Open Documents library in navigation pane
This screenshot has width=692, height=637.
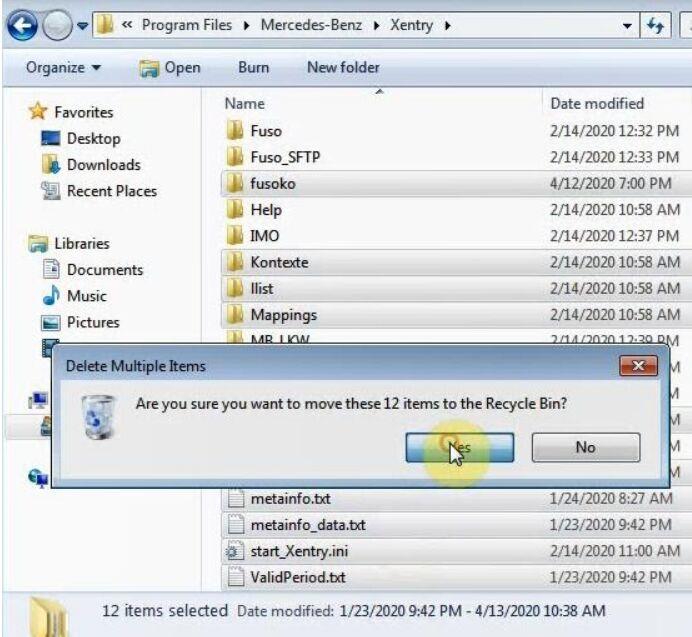click(x=105, y=270)
